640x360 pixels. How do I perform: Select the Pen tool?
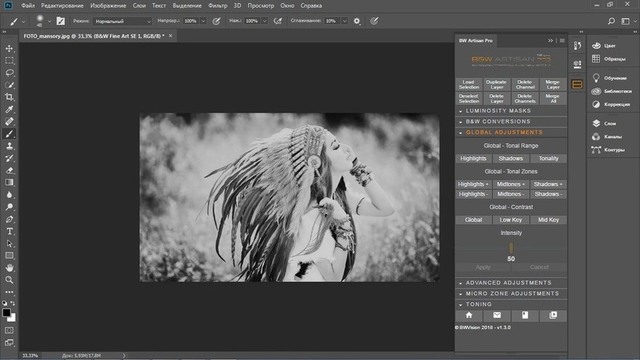coord(9,219)
